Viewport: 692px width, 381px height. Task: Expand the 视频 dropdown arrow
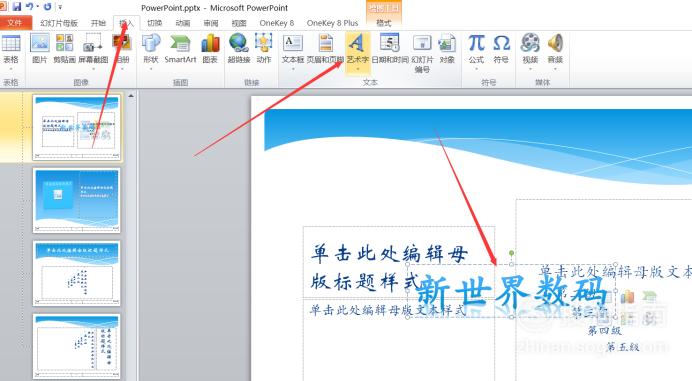click(530, 69)
